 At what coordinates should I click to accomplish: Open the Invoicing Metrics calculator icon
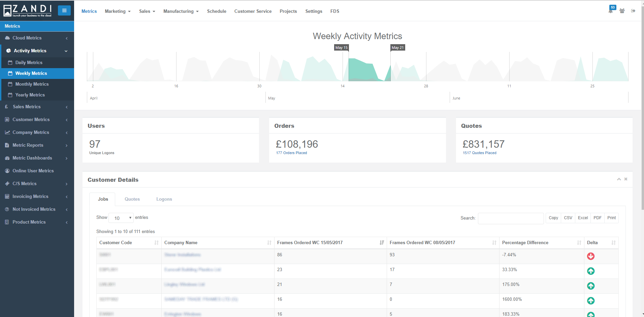(x=7, y=196)
